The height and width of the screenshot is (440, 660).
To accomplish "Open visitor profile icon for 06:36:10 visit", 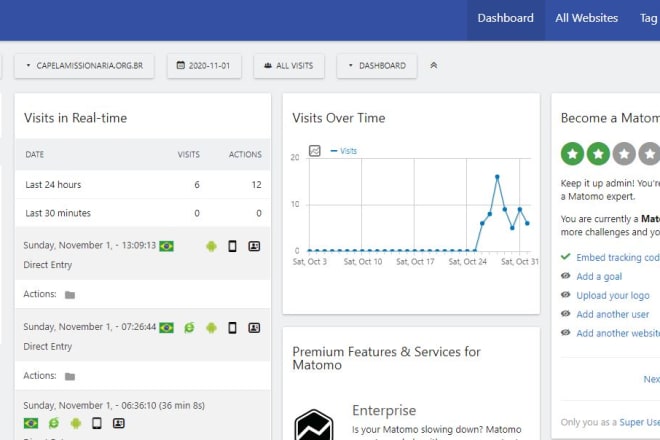I will click(x=119, y=423).
